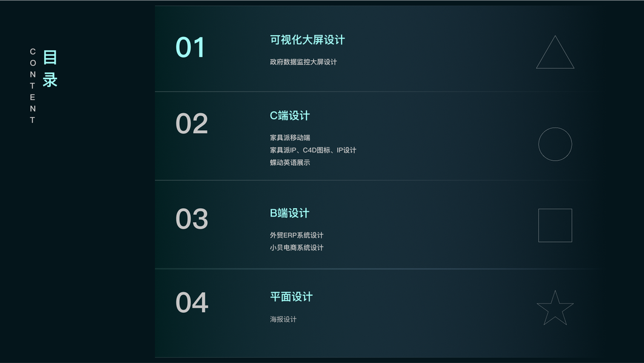Click the number 03 label
This screenshot has height=363, width=644.
[x=191, y=219]
